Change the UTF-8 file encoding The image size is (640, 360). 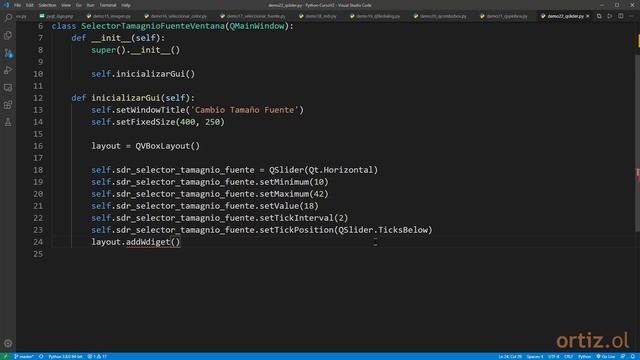click(553, 356)
